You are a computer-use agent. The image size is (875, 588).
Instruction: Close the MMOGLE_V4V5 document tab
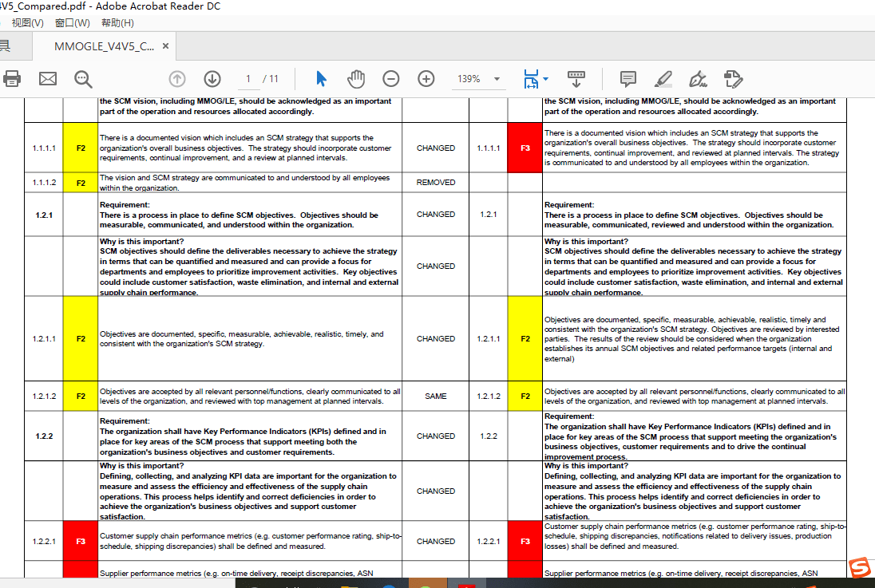166,46
